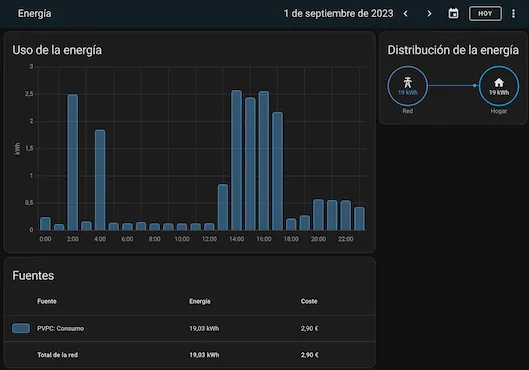This screenshot has width=529, height=370.
Task: Click the date '1 de septiembre de 2023'
Action: [338, 13]
